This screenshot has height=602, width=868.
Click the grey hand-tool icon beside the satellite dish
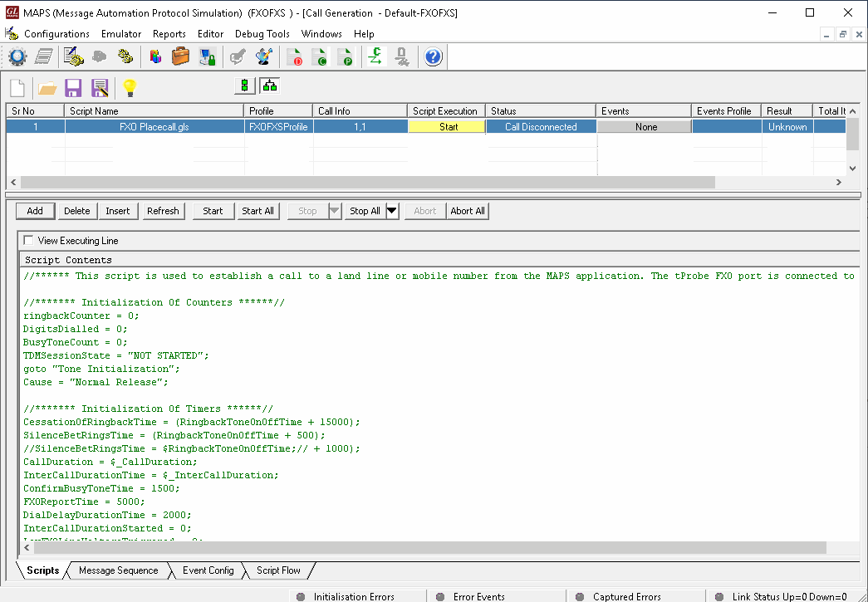point(238,56)
